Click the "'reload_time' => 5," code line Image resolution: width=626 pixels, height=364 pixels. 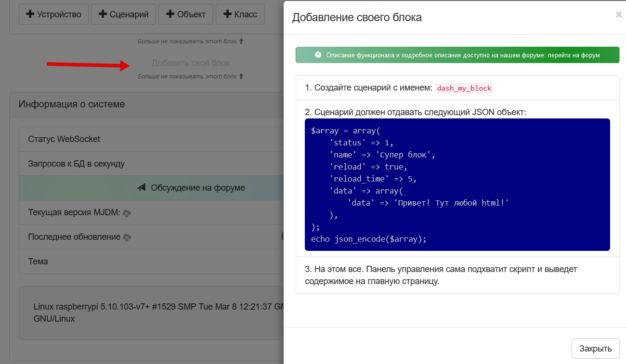click(373, 179)
